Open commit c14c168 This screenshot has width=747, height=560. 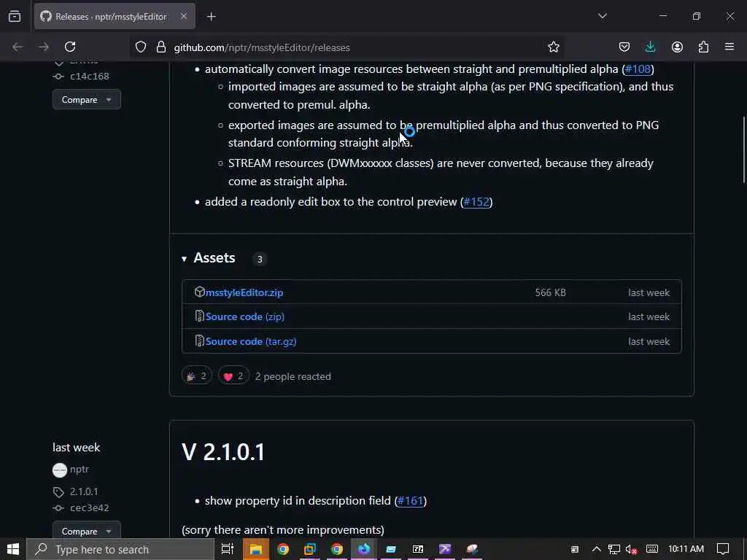[x=89, y=76]
